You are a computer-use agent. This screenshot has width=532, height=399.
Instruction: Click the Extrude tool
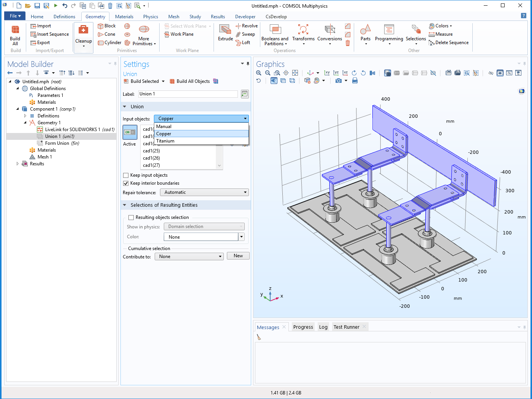(225, 33)
